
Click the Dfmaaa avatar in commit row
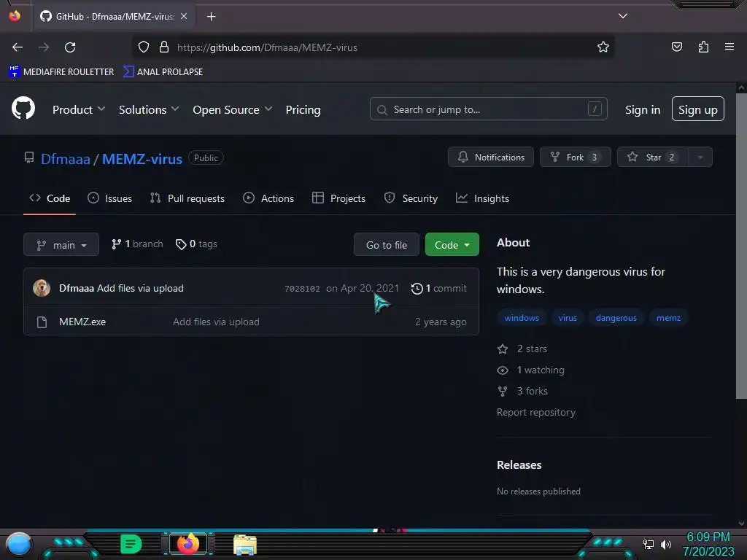[42, 288]
